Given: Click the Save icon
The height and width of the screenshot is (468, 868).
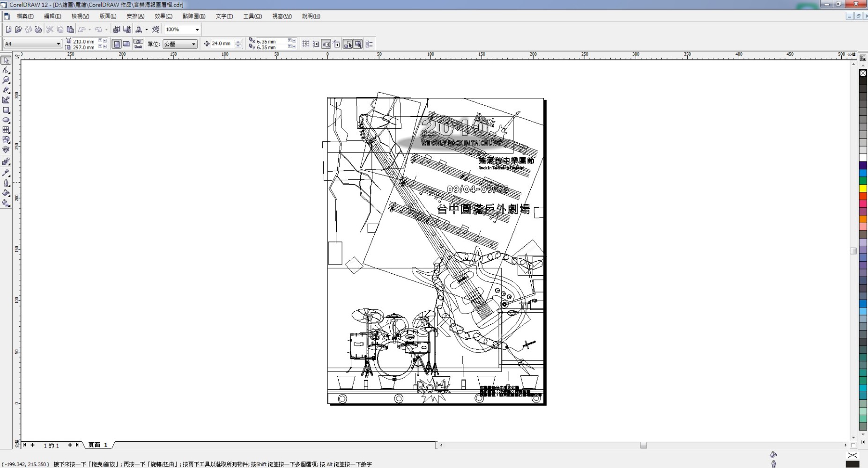Looking at the screenshot, I should 28,29.
